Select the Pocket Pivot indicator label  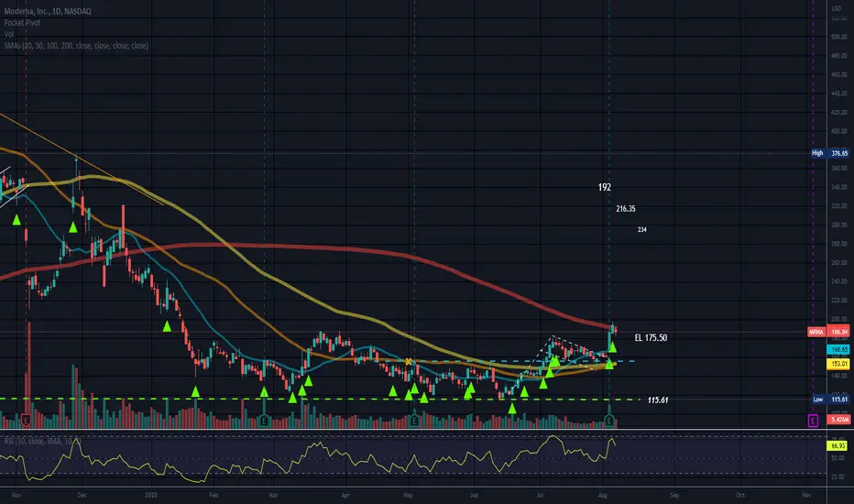coord(22,22)
